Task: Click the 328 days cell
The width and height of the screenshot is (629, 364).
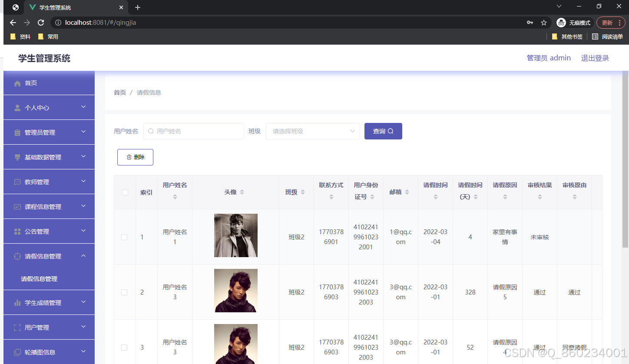Action: (470, 292)
